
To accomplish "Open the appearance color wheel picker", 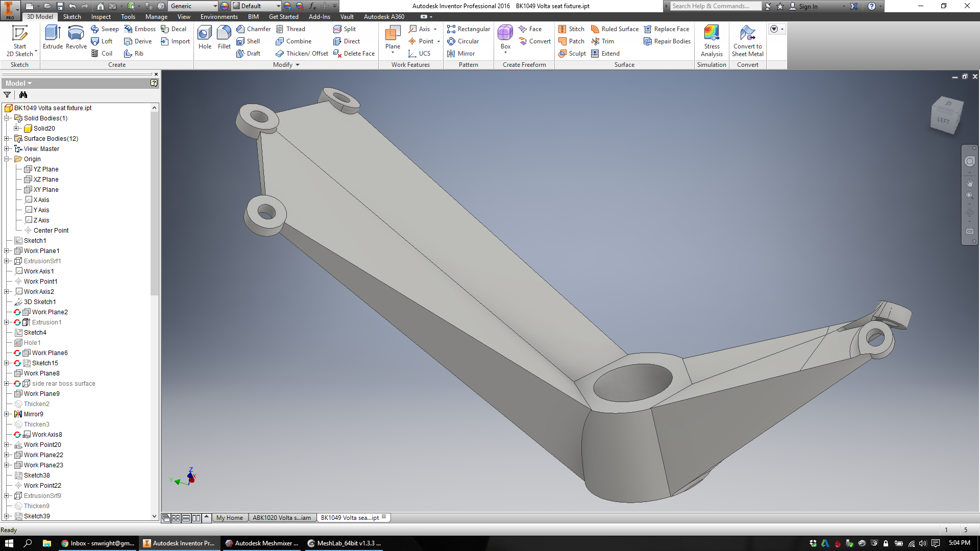I will click(x=225, y=6).
